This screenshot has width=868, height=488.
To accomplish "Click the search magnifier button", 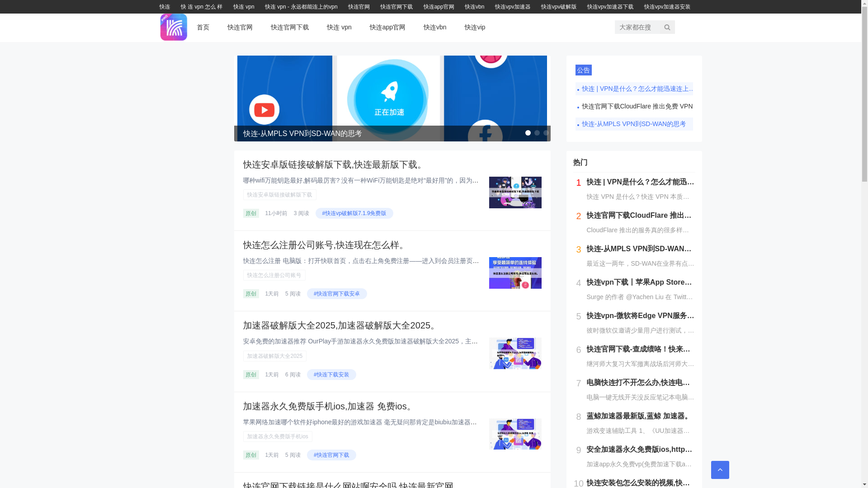I will 667,27.
